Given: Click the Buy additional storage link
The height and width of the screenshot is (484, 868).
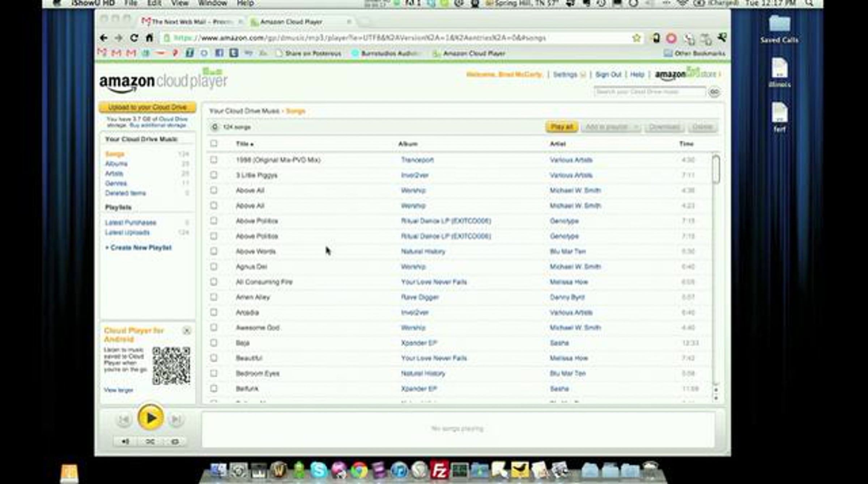Looking at the screenshot, I should pyautogui.click(x=158, y=125).
